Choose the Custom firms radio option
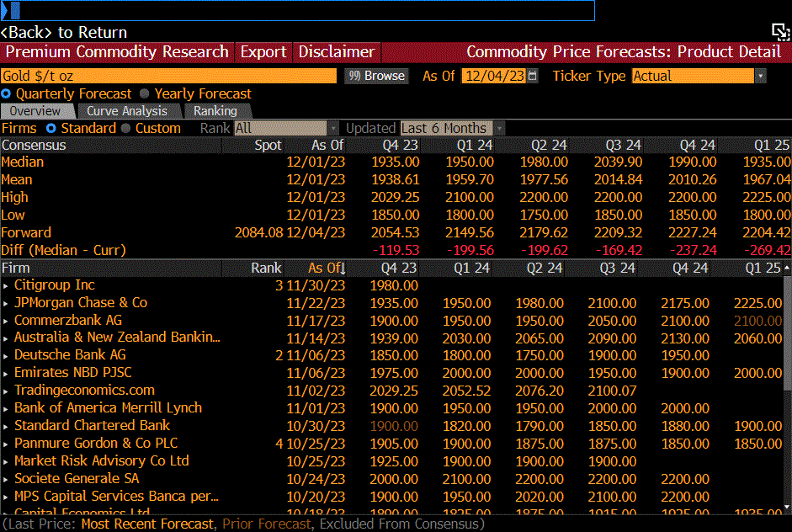The width and height of the screenshot is (792, 532). pos(125,128)
